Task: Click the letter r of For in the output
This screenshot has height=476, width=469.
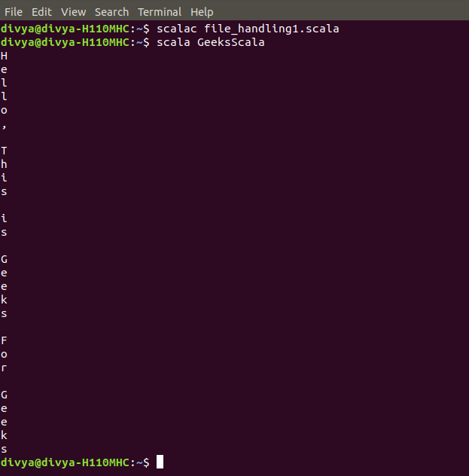Action: coord(4,368)
